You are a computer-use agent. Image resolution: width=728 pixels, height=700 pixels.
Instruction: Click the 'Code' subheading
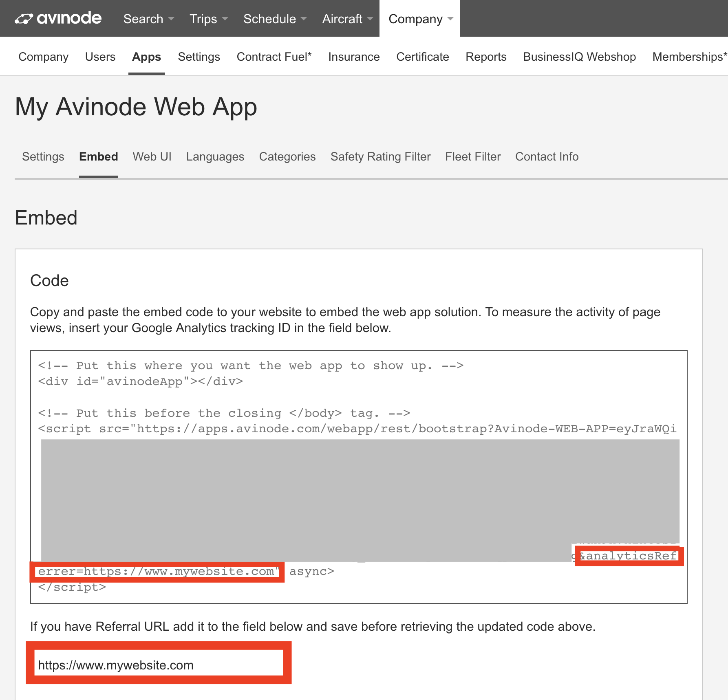[x=49, y=281]
